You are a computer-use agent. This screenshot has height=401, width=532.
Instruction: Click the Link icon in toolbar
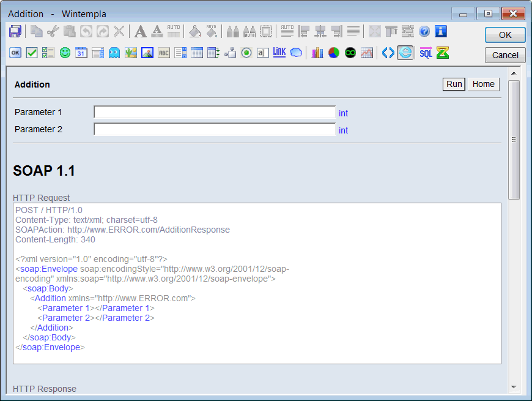pyautogui.click(x=279, y=52)
